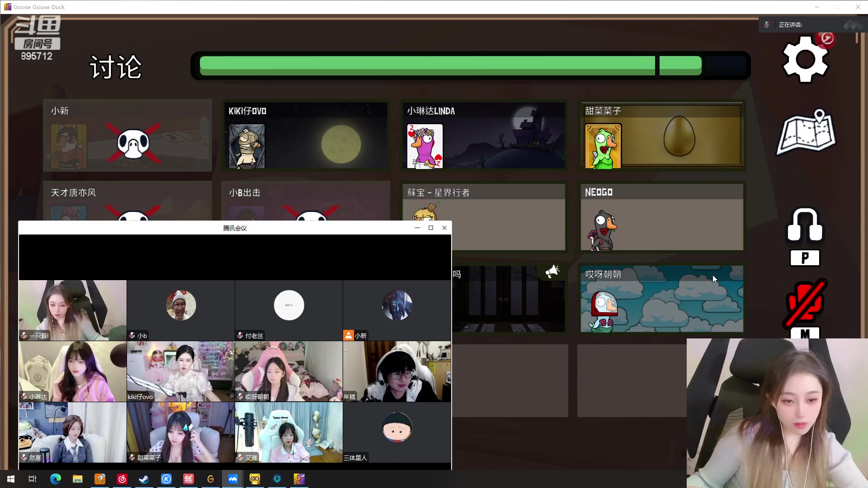868x488 pixels.
Task: Open the game settings gear
Action: pos(805,60)
